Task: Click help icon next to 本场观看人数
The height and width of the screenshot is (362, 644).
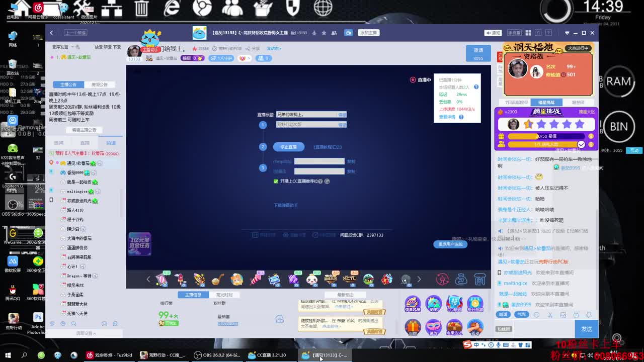Action: [476, 87]
